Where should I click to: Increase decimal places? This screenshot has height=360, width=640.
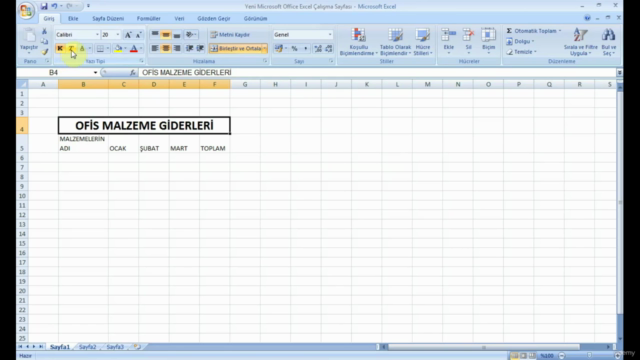click(x=318, y=49)
